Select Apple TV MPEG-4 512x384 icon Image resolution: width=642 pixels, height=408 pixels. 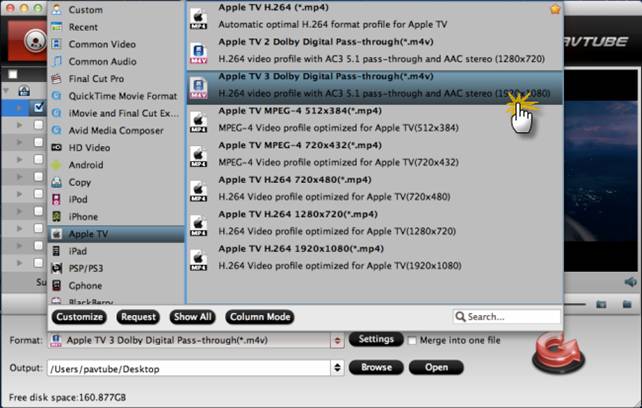(x=199, y=122)
